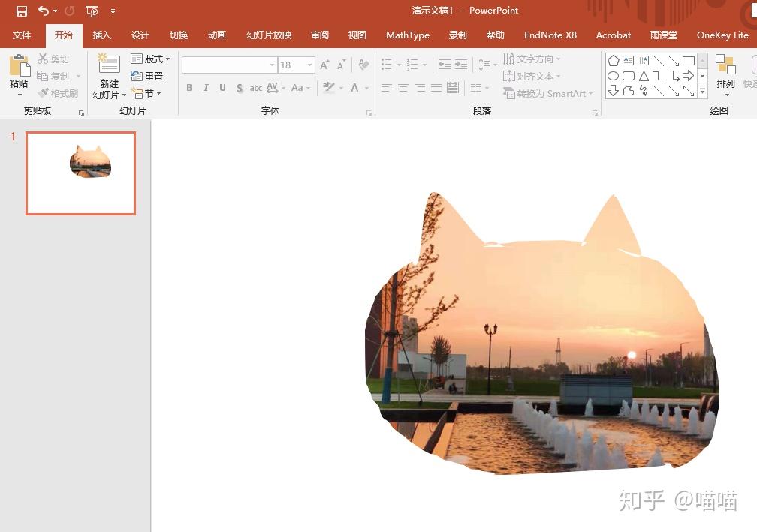Select the triangle shape in gallery
757x532 pixels.
click(644, 76)
